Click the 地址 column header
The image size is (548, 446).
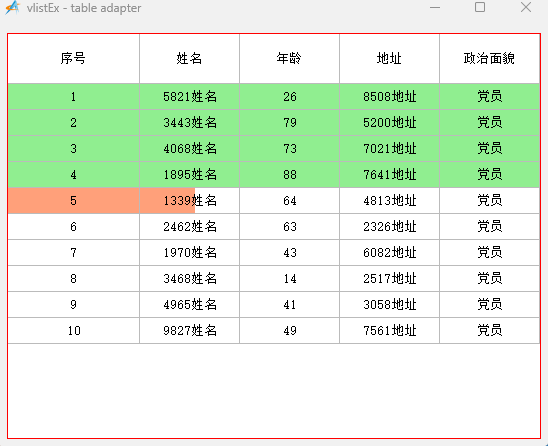pyautogui.click(x=389, y=58)
